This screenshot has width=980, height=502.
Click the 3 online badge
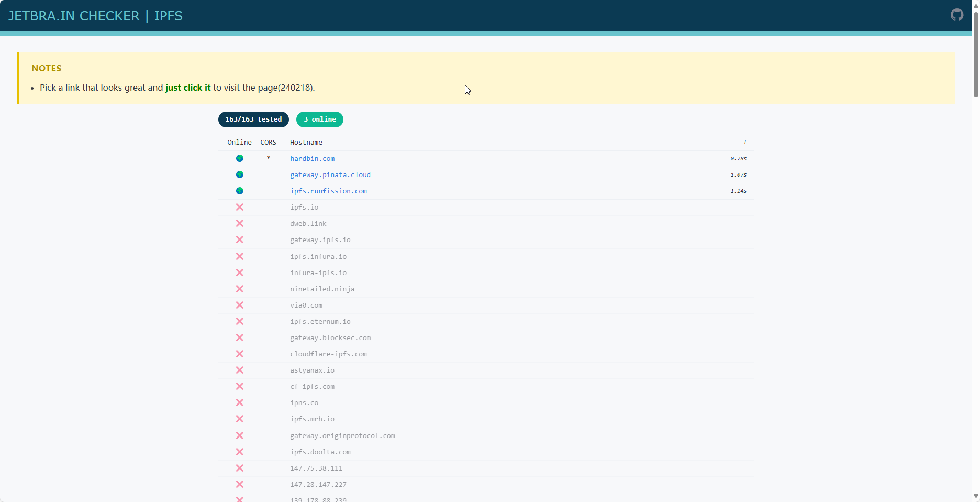pyautogui.click(x=320, y=119)
